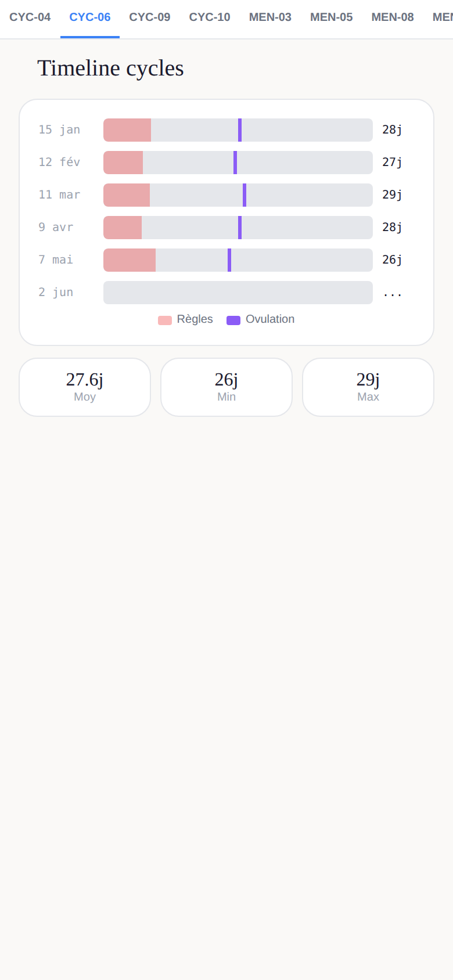Viewport: 453px width, 980px height.
Task: Open the 29j Max card
Action: click(368, 387)
